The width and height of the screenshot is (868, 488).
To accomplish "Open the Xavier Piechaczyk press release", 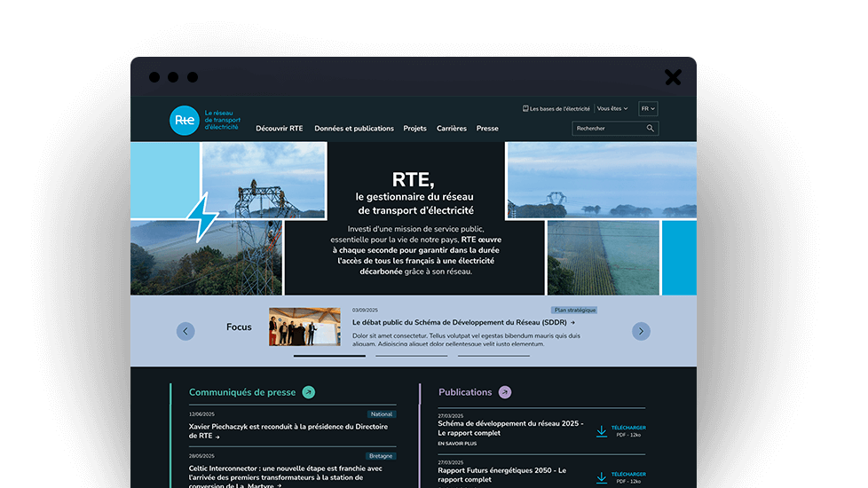I will click(x=288, y=431).
